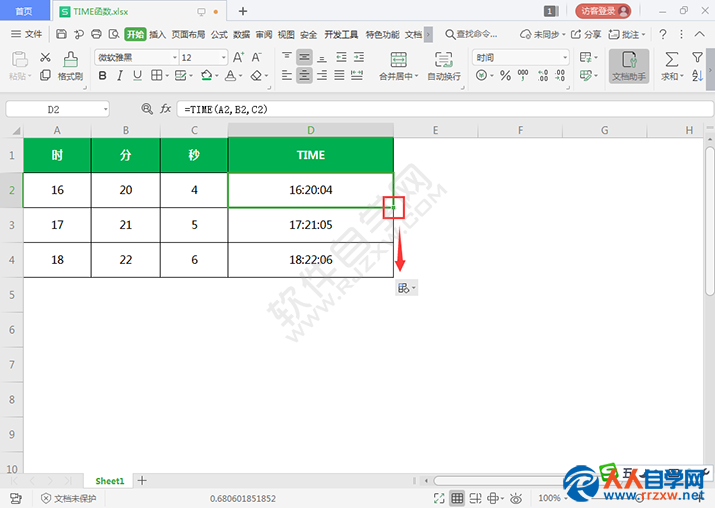Click the 批注 Comment button
Screen dimensions: 715x508
627,34
